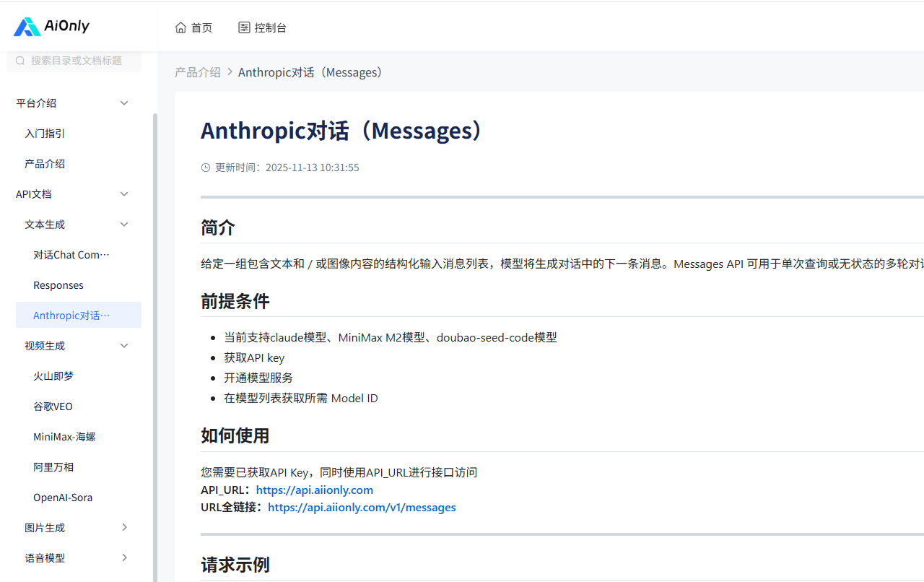Click Anthropic对话（Messages）breadcrumb text
Image resolution: width=924 pixels, height=582 pixels.
312,72
